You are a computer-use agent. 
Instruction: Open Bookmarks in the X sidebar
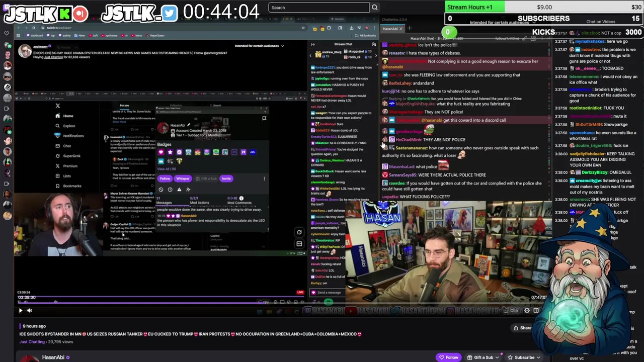[68, 186]
